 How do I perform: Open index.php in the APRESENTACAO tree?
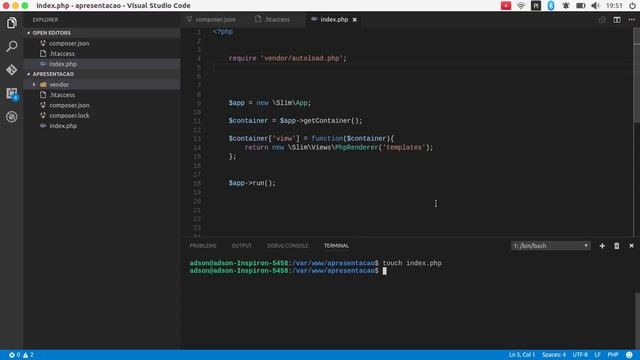coord(102,126)
